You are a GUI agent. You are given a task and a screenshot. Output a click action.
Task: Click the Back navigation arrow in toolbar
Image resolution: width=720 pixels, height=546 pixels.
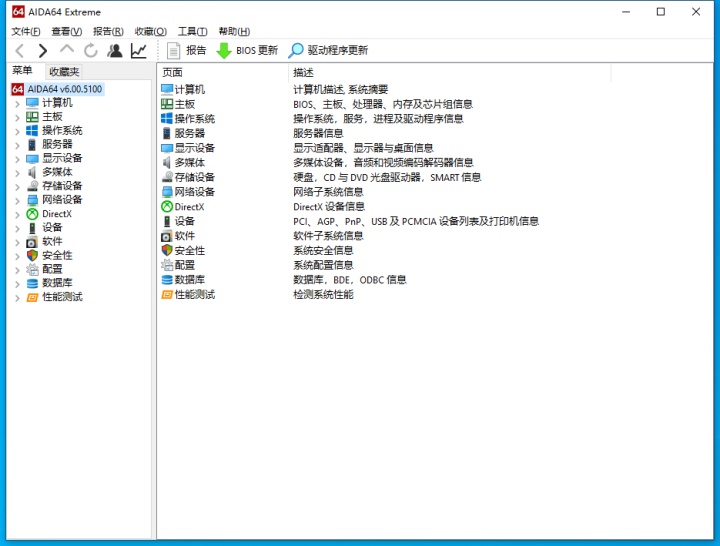point(20,50)
